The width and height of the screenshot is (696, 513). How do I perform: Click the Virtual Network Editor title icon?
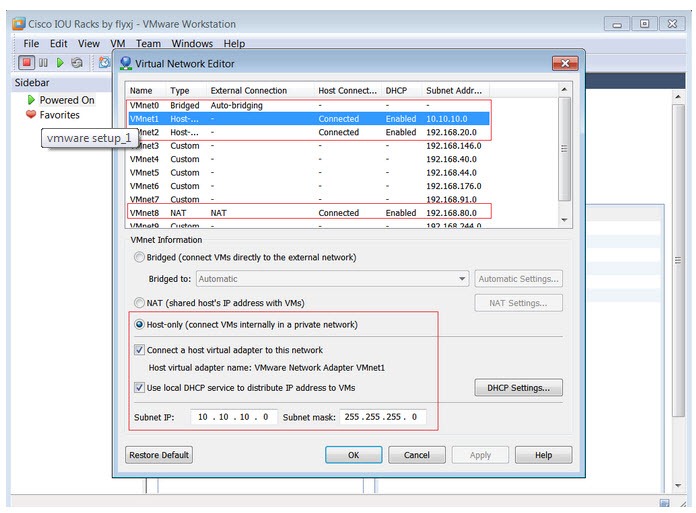tap(126, 64)
